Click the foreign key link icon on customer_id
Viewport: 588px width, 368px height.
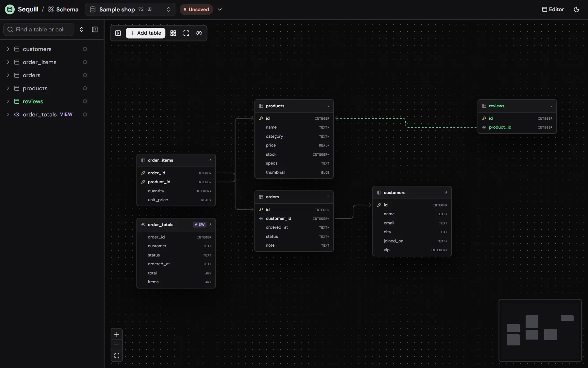[x=261, y=219]
